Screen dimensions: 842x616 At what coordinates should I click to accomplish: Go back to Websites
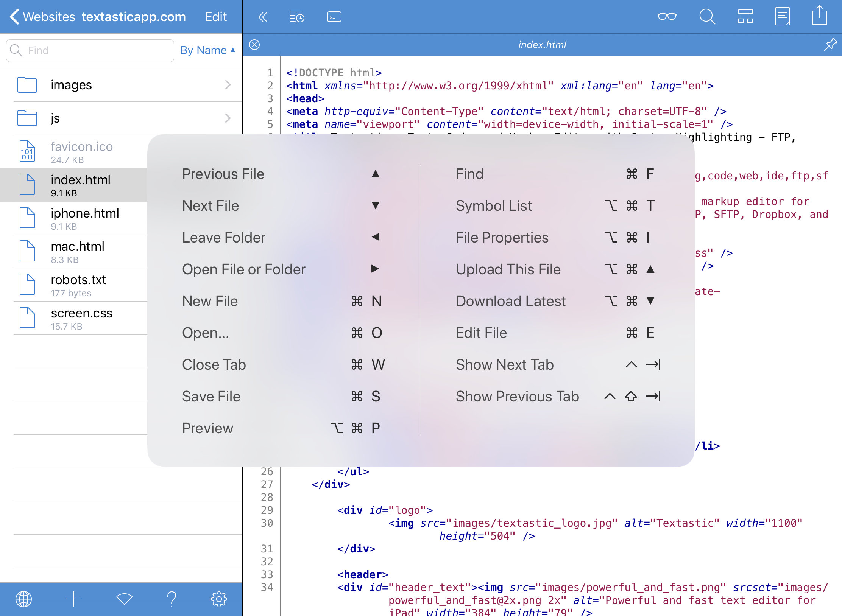[42, 17]
